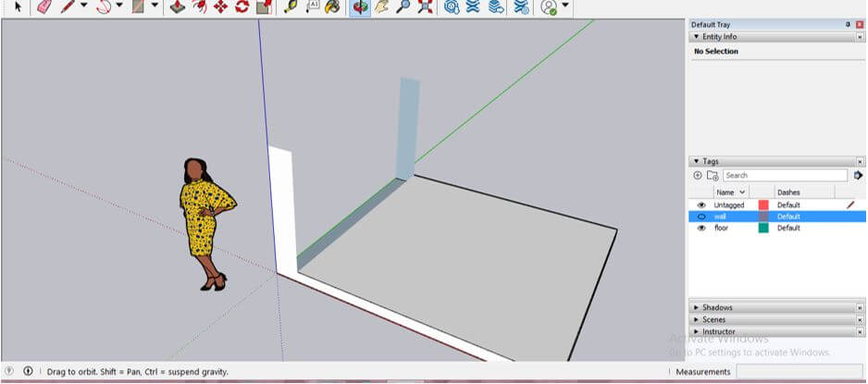
Task: Expand the Instructor panel
Action: point(697,332)
